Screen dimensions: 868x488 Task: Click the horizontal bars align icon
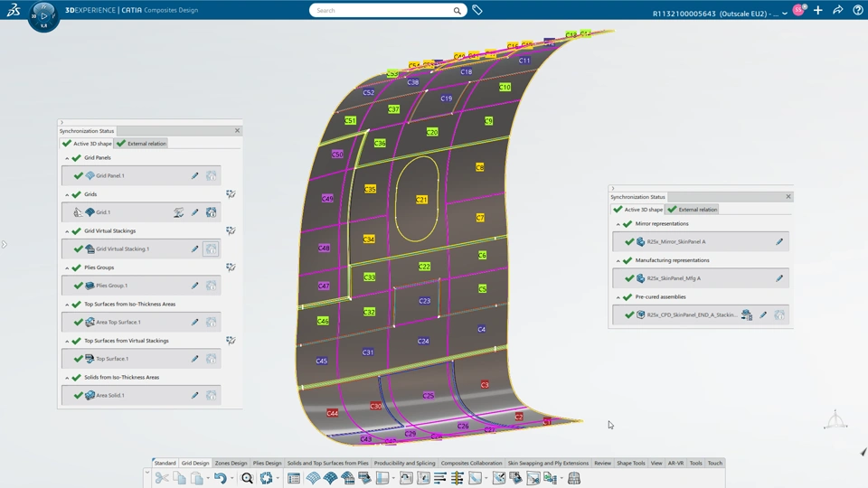pos(440,478)
